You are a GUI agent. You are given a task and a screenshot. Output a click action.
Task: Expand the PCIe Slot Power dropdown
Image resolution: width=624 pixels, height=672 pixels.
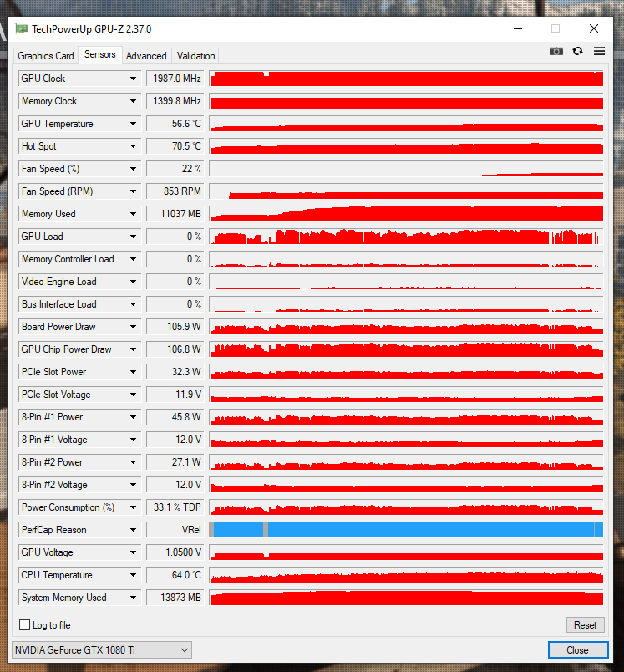(133, 372)
